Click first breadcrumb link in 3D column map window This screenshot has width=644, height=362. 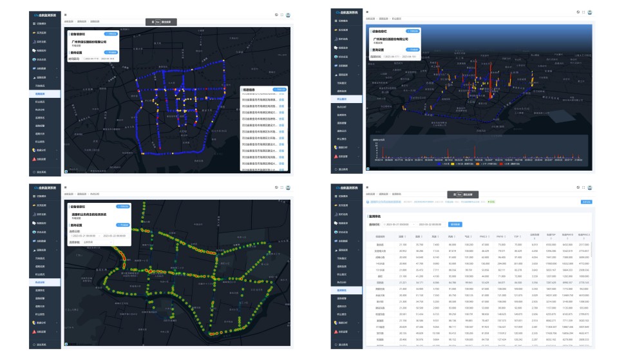tap(370, 19)
